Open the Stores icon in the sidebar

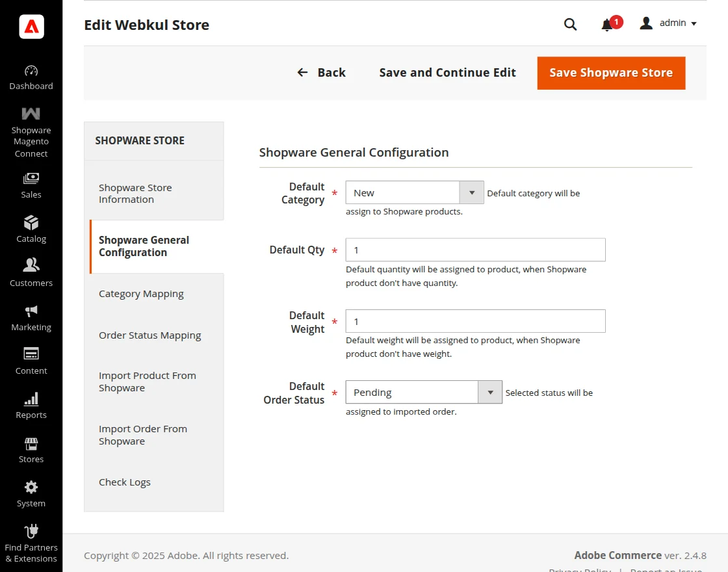click(x=31, y=443)
